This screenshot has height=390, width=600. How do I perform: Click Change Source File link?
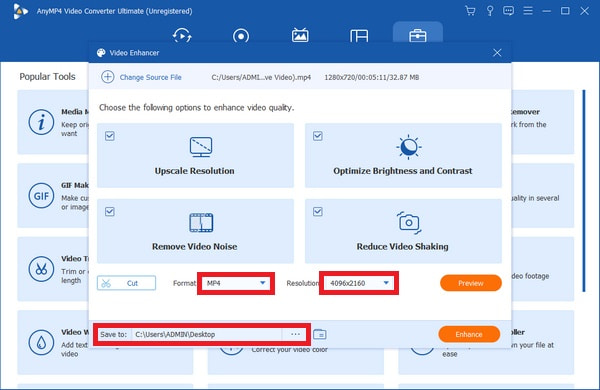point(150,77)
